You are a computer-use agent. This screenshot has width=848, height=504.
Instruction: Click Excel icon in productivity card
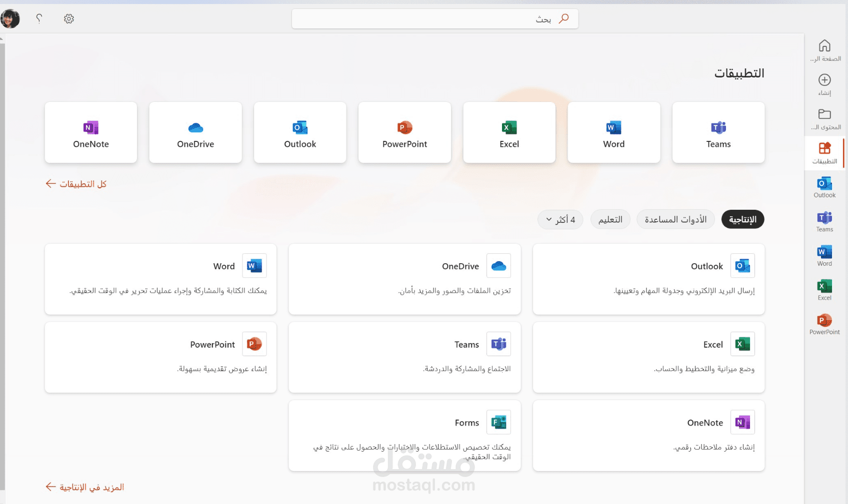pyautogui.click(x=742, y=344)
